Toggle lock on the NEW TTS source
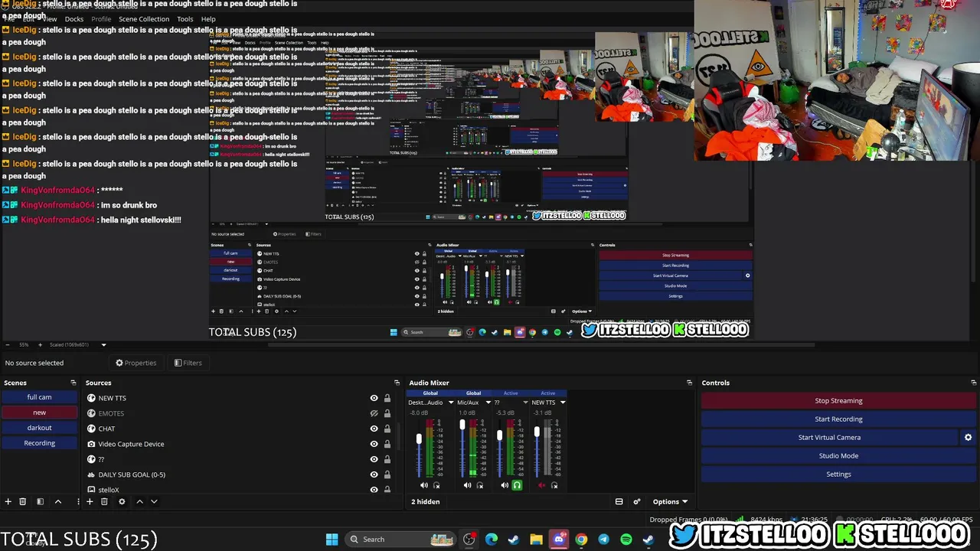Viewport: 980px width, 551px height. pyautogui.click(x=387, y=398)
